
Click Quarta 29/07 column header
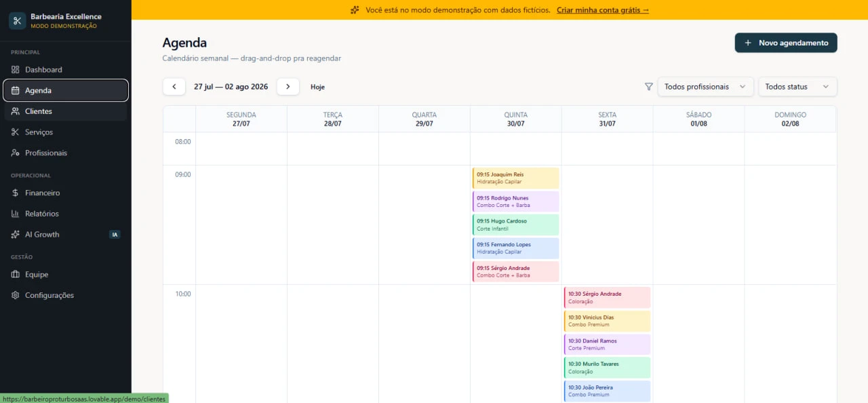pos(425,119)
